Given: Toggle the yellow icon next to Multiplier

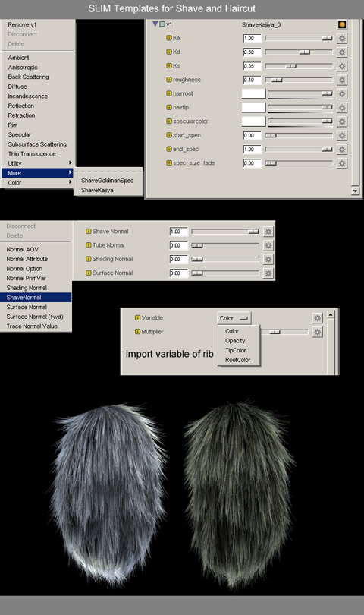Looking at the screenshot, I should [137, 332].
